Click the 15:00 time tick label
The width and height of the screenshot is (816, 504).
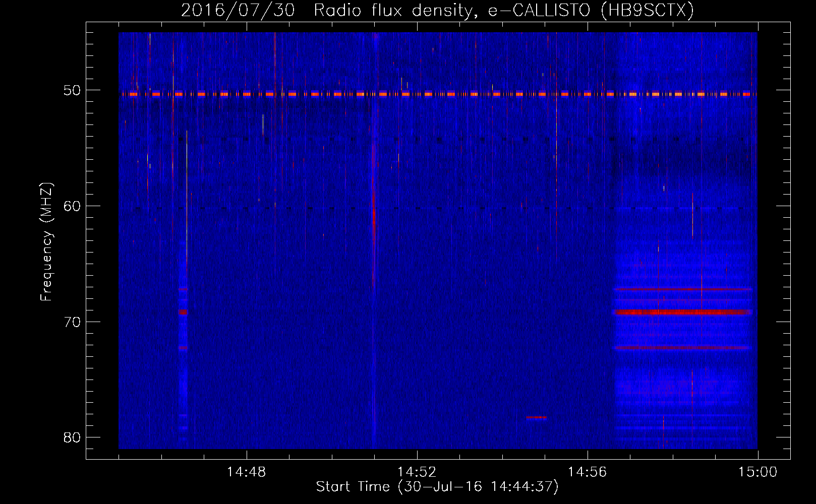click(x=757, y=472)
